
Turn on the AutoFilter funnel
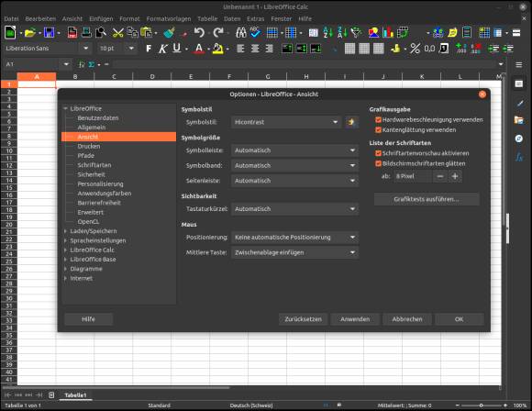(x=356, y=33)
